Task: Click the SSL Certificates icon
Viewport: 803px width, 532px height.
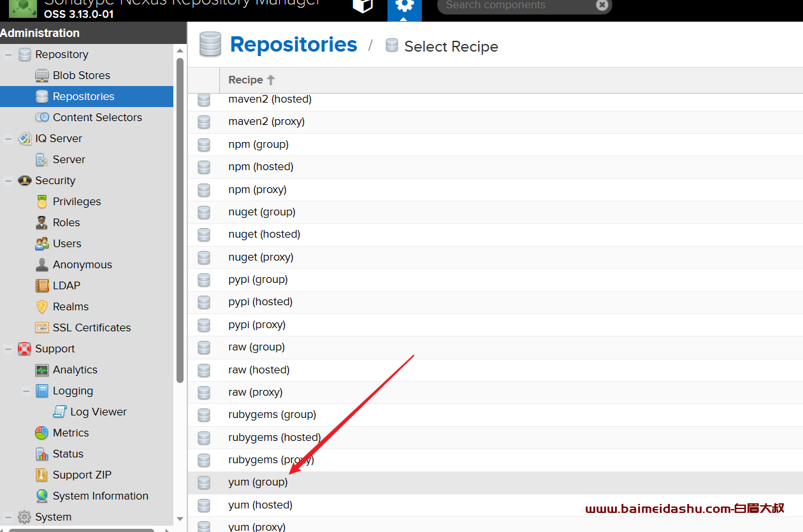Action: [x=42, y=327]
